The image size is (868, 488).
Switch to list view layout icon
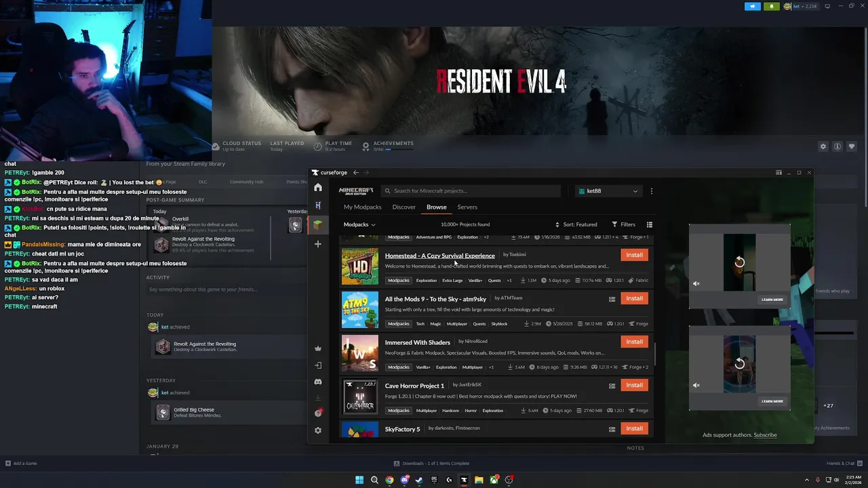tap(650, 224)
